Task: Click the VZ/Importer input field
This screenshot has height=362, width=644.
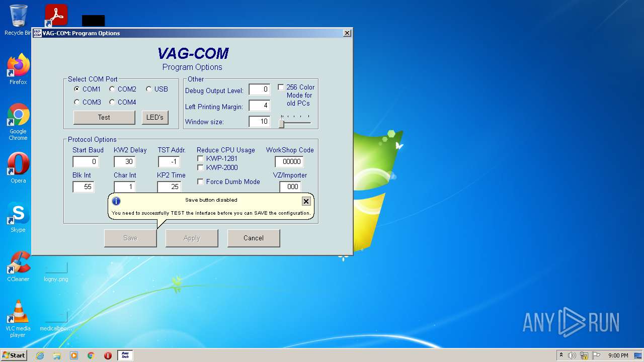Action: (x=290, y=187)
